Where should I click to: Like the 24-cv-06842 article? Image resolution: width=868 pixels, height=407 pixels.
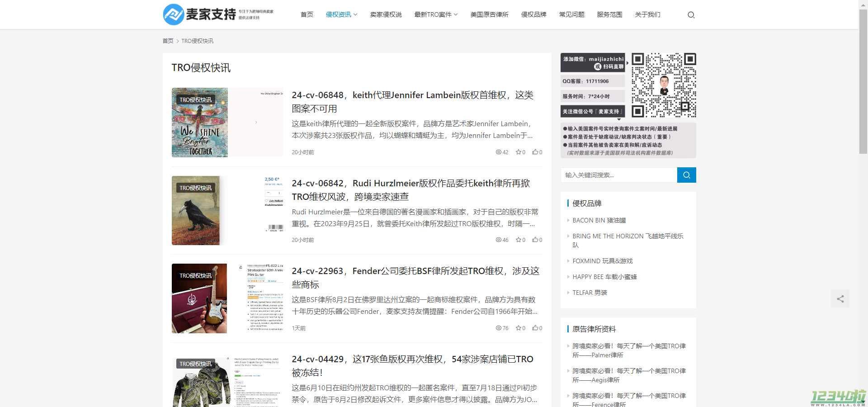pos(535,240)
